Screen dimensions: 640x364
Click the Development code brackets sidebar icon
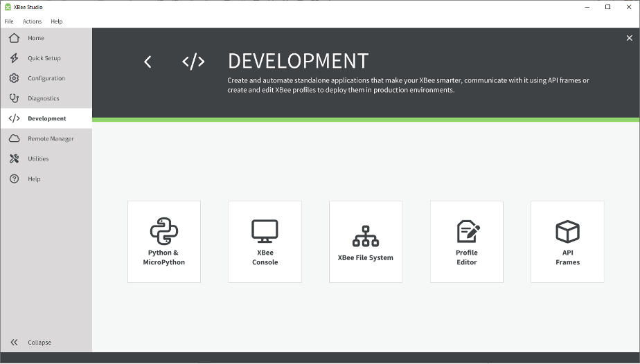15,118
